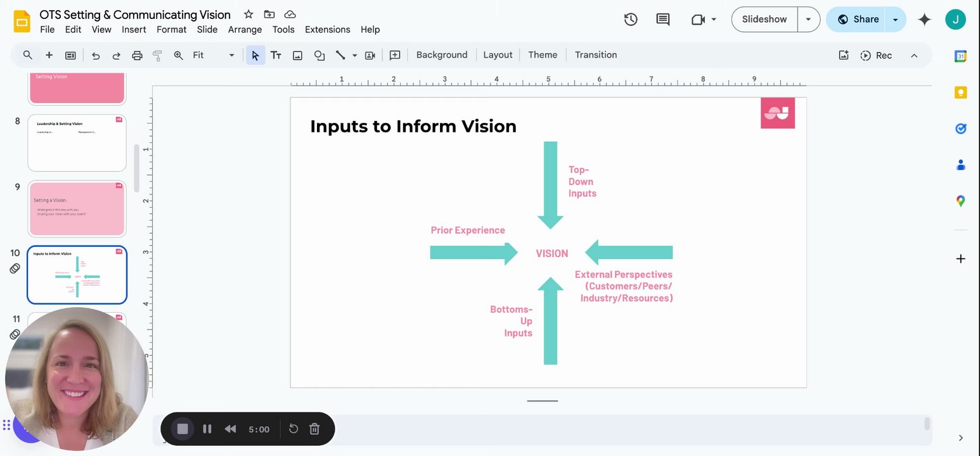Screen dimensions: 980x456
Task: Click the Meet camera call icon
Action: click(x=698, y=20)
